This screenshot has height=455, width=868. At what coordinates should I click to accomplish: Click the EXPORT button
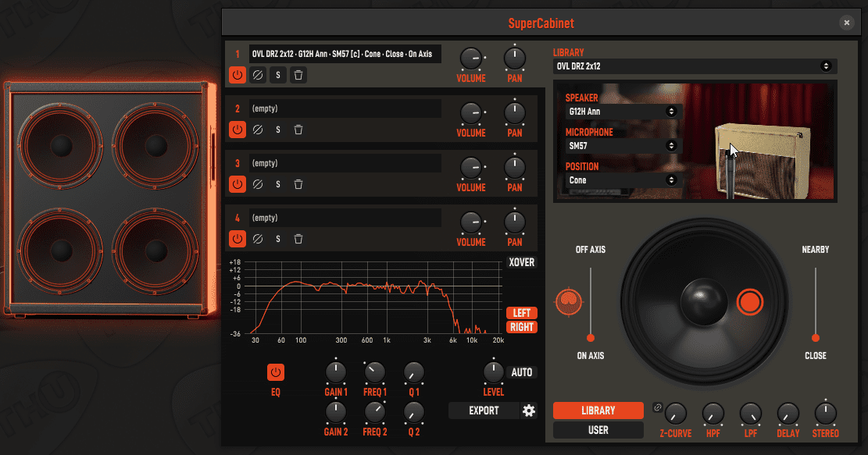click(x=484, y=411)
